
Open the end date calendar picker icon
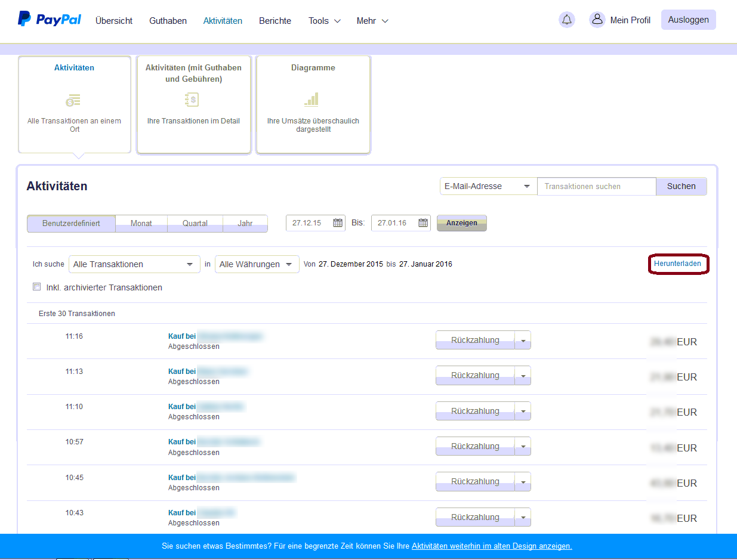(423, 223)
